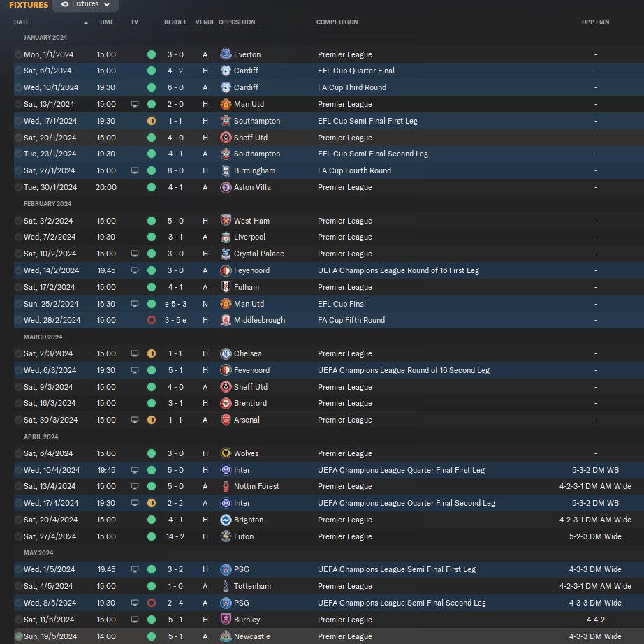Click Brentford club badge icon
Image resolution: width=644 pixels, height=644 pixels.
(x=226, y=403)
